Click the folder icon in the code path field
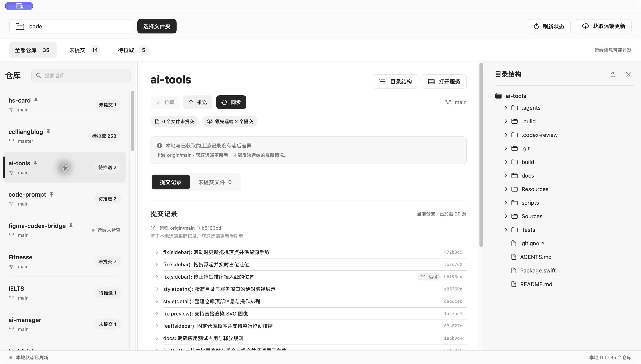Viewport: 641px width, 364px height. pyautogui.click(x=20, y=26)
